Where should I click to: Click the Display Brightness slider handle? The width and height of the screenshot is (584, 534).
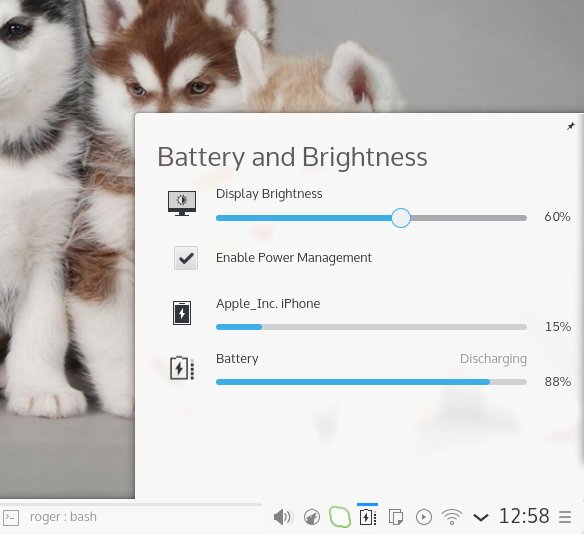pos(401,218)
